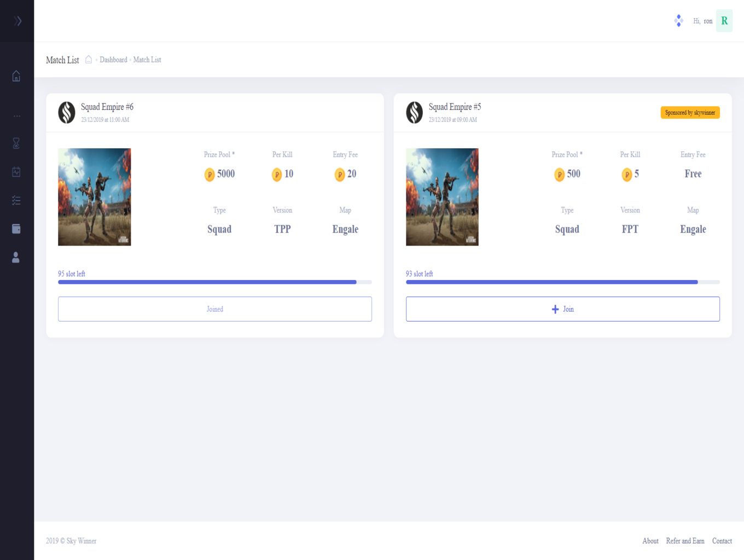Open the green R user avatar menu
This screenshot has width=744, height=560.
724,21
